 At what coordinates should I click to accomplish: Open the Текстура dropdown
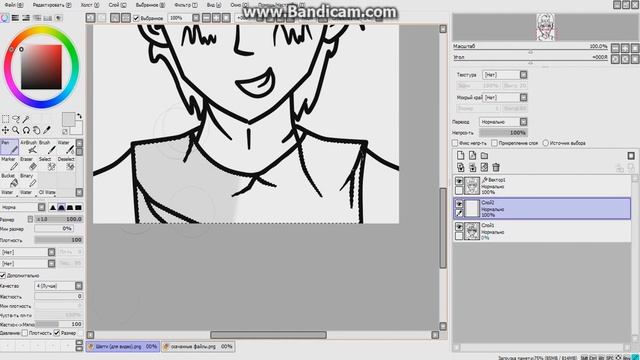coord(504,75)
